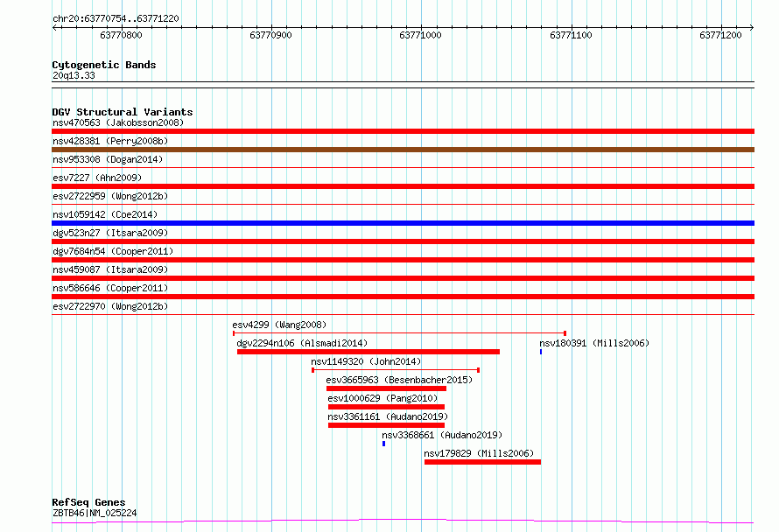Click the nsv428381 (Perry2008b) variant label
Image resolution: width=779 pixels, height=532 pixels.
[x=110, y=141]
